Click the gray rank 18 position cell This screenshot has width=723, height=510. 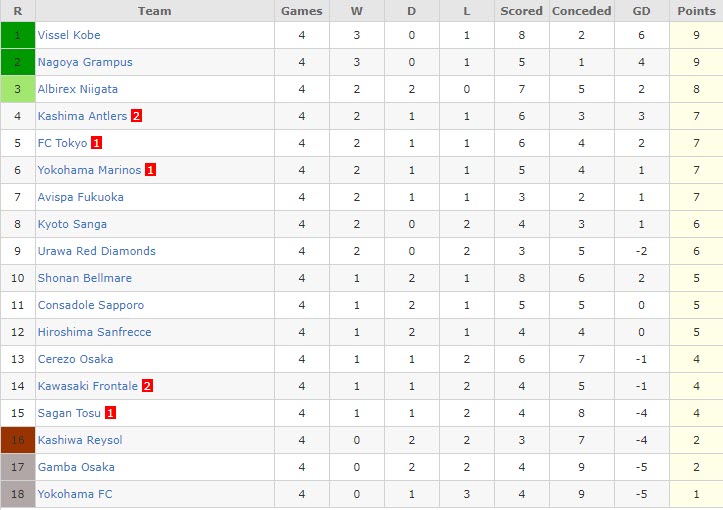tap(18, 494)
